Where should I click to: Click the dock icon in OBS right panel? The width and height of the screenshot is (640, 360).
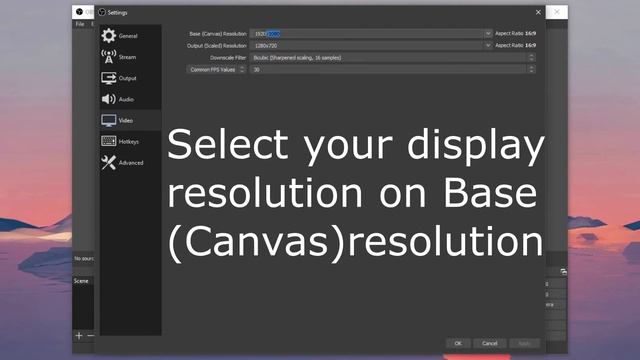click(564, 272)
